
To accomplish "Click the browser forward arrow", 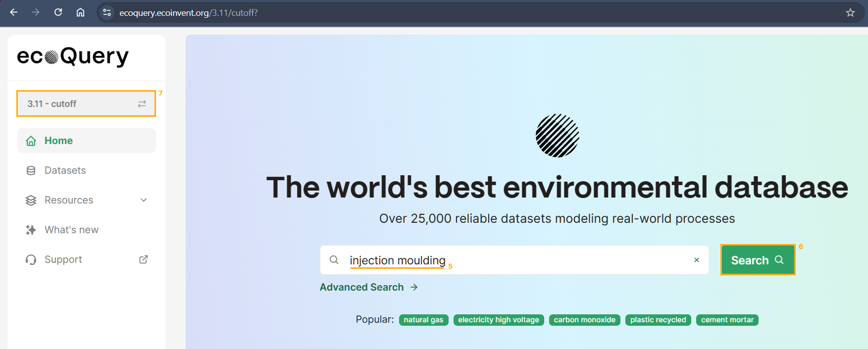I will pos(36,12).
